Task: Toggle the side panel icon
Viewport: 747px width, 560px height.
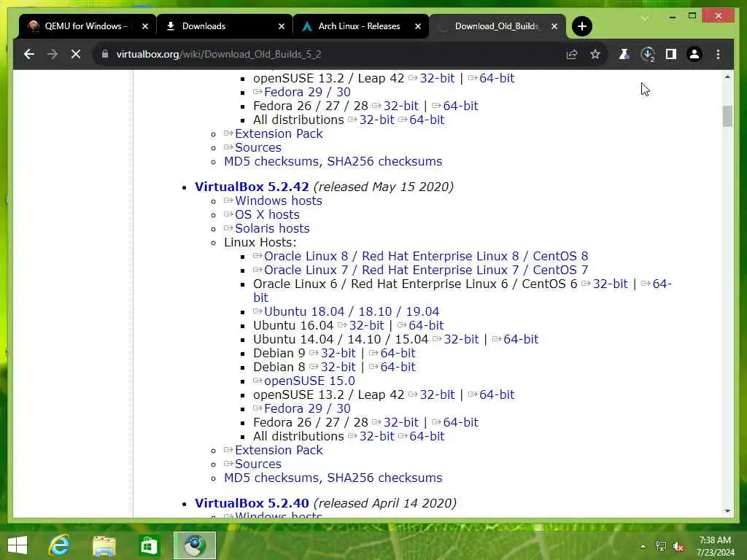Action: pos(671,54)
